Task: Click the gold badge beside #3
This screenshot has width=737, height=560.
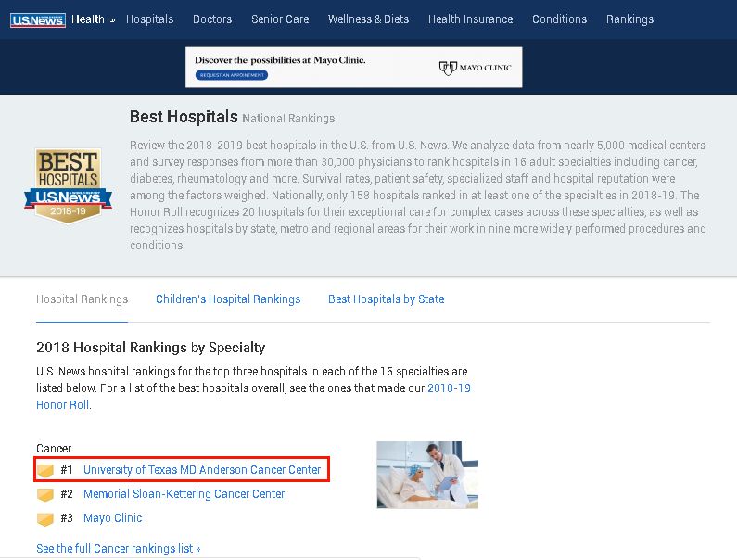Action: click(x=45, y=518)
